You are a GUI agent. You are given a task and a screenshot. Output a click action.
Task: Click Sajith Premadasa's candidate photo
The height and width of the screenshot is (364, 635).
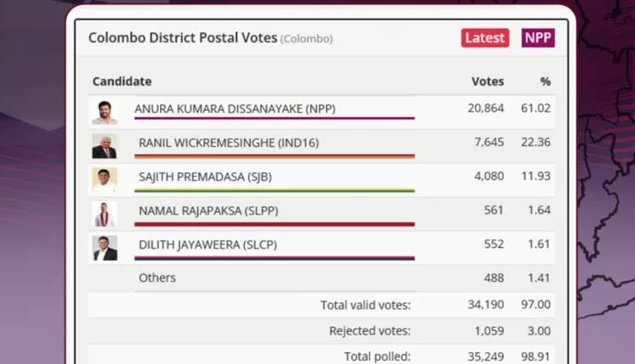tap(104, 180)
